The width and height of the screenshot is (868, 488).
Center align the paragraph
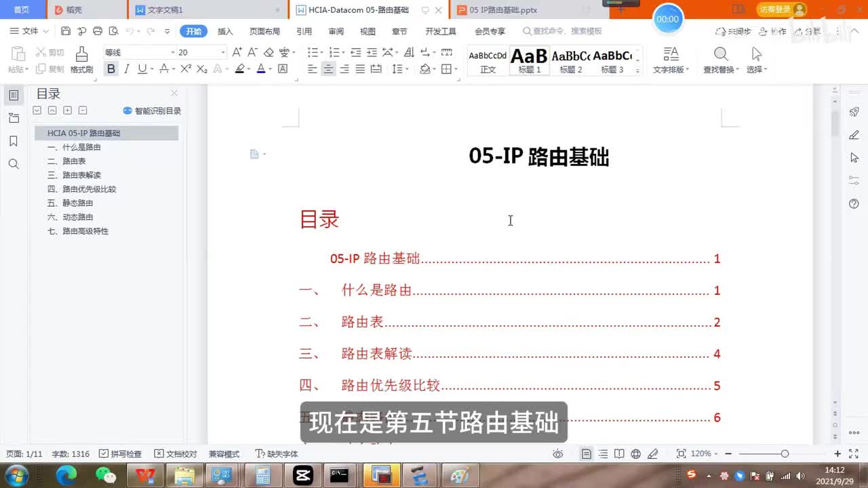click(328, 68)
